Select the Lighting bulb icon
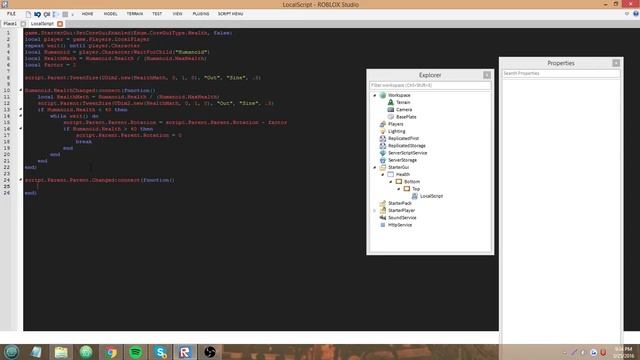This screenshot has width=640, height=360. 382,131
